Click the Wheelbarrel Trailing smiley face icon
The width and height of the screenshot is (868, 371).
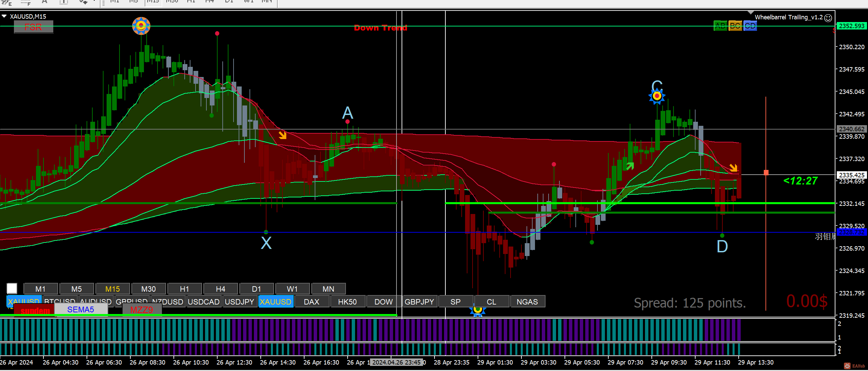[828, 18]
